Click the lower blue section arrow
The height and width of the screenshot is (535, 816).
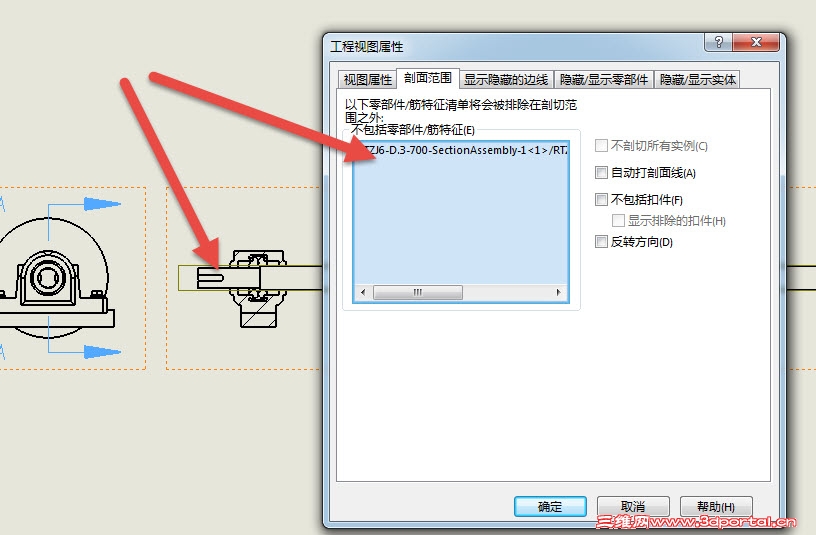(x=102, y=352)
